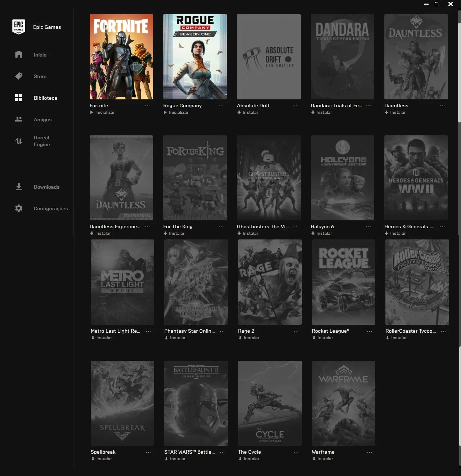Click the play icon under Rogue Company
Viewport: 461px width, 476px height.
click(165, 112)
